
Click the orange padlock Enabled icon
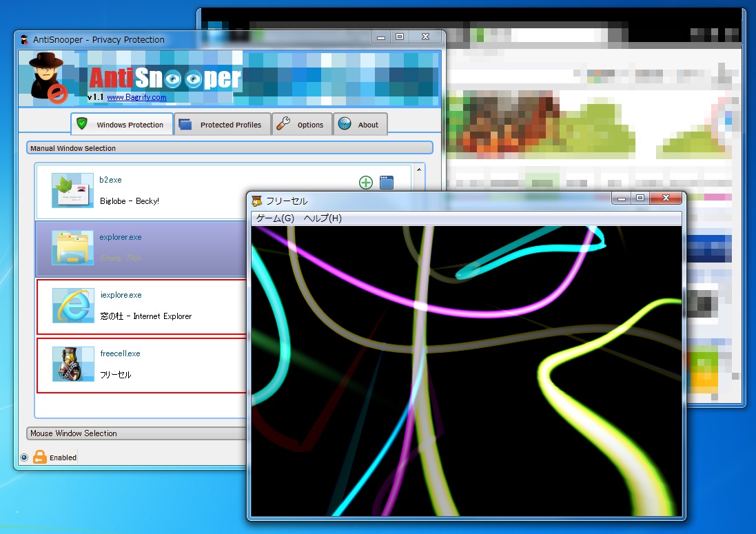tap(39, 457)
